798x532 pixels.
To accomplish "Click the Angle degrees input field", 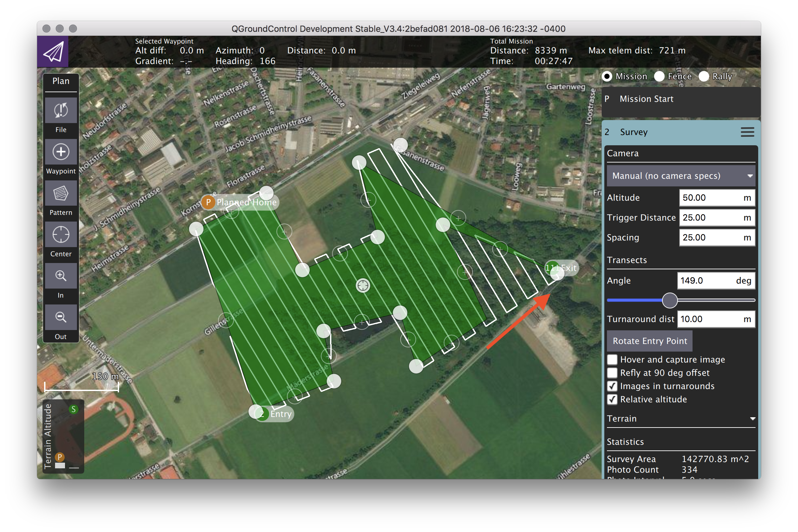I will pos(716,281).
